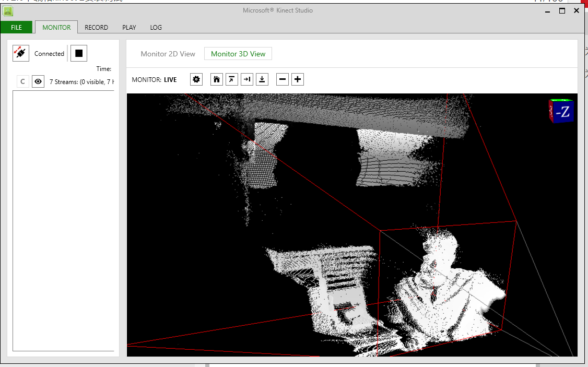Viewport: 588px width, 367px height.
Task: Click the Kinect Studio taskbar icon
Action: [x=8, y=11]
